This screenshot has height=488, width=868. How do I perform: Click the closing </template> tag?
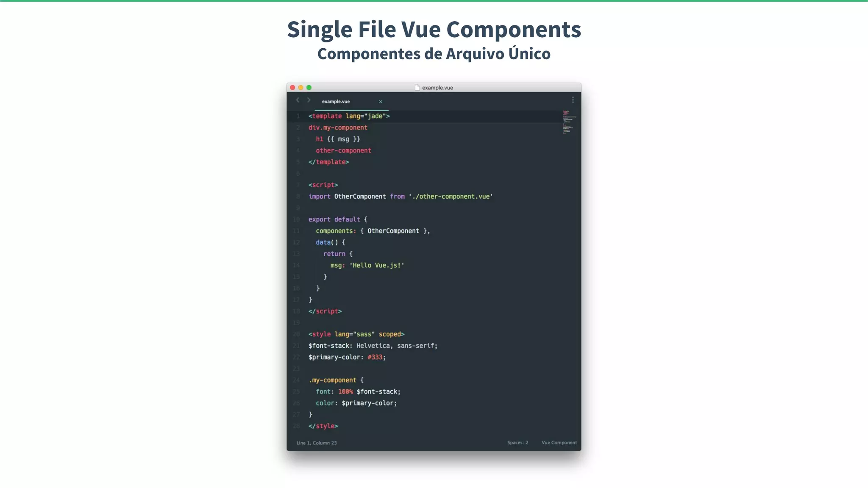pos(329,162)
